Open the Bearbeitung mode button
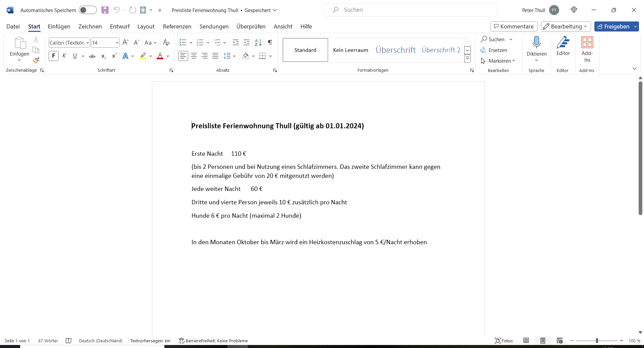The image size is (644, 348). click(566, 26)
